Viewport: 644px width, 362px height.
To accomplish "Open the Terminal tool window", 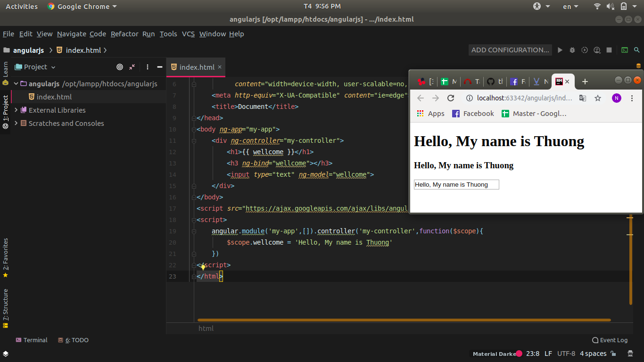I will click(x=32, y=340).
